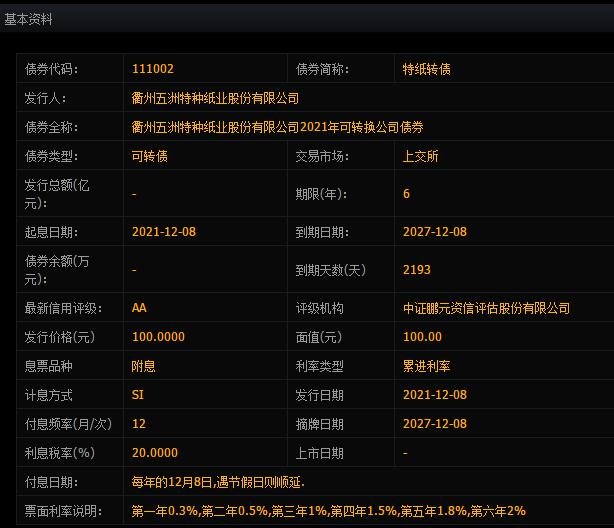
Task: Click the 发行日期 label
Action: tap(320, 395)
